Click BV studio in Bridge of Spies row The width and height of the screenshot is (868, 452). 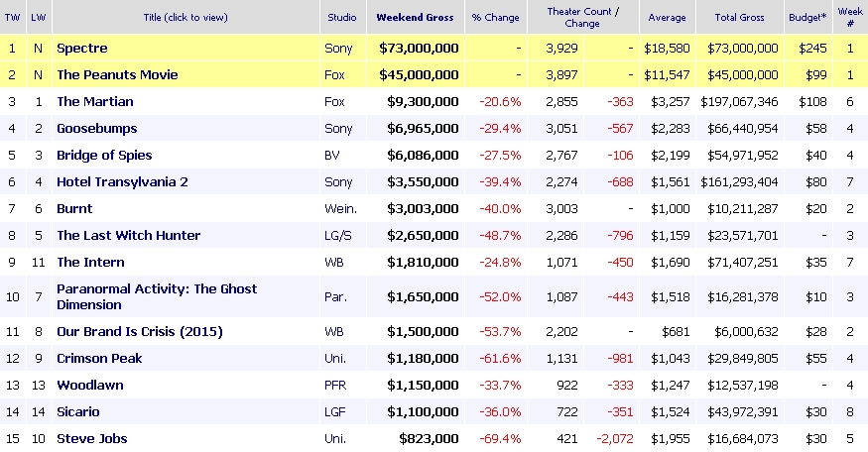[332, 156]
